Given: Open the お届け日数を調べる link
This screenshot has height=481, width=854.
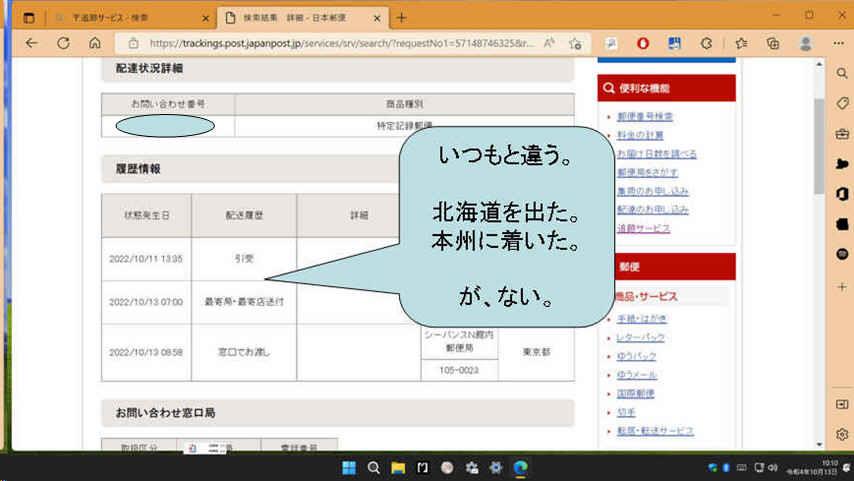Looking at the screenshot, I should pos(656,154).
